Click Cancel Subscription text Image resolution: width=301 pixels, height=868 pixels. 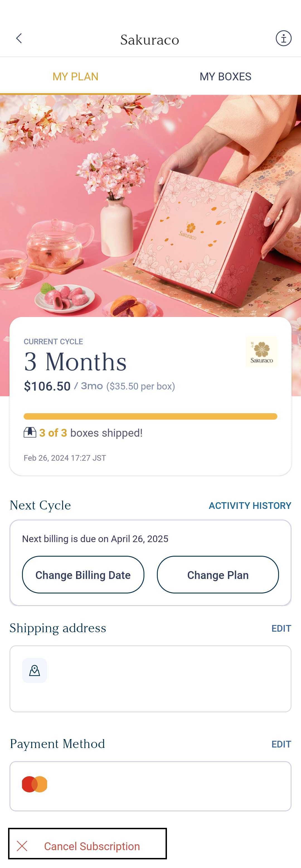pyautogui.click(x=92, y=846)
